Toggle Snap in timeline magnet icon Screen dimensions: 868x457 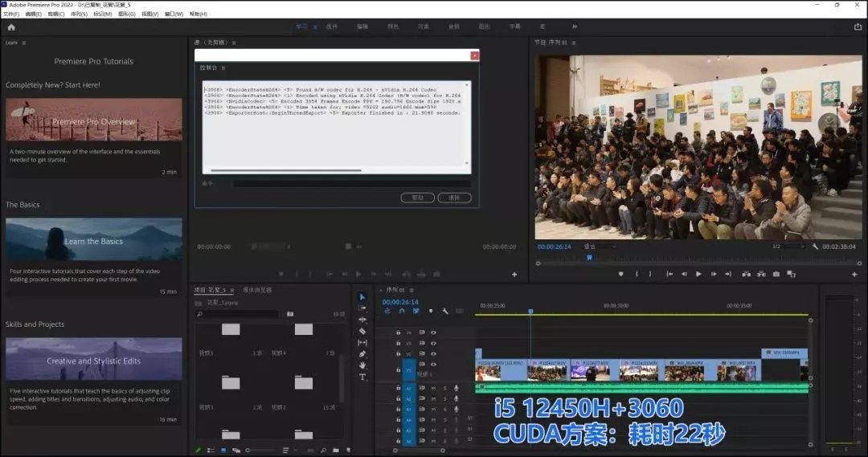point(402,311)
